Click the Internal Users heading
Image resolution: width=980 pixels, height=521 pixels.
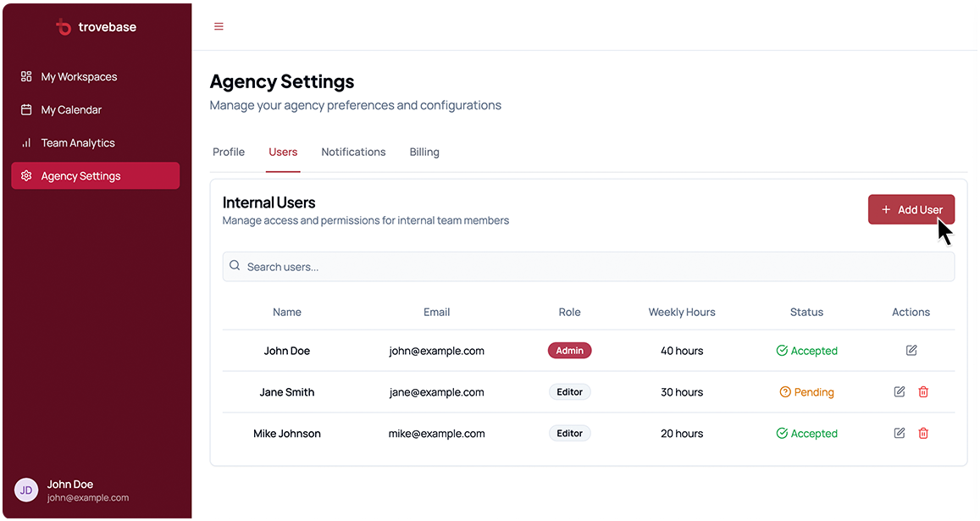[x=269, y=202]
